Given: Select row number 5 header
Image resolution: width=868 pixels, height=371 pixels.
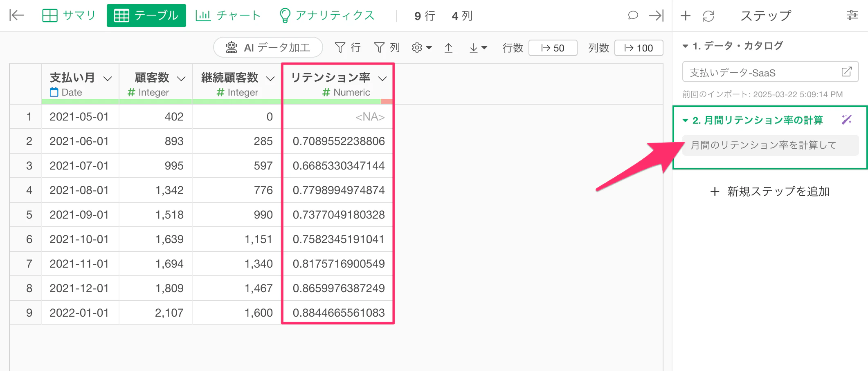Looking at the screenshot, I should tap(25, 215).
